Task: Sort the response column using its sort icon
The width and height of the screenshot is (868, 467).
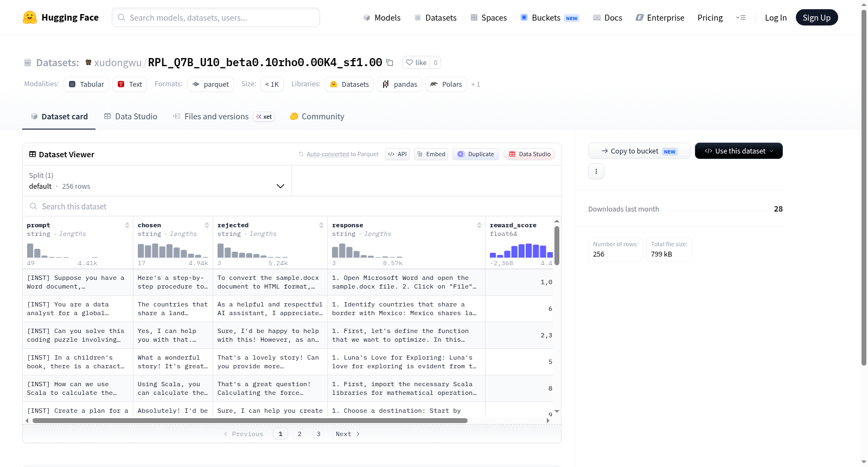Action: pyautogui.click(x=479, y=225)
